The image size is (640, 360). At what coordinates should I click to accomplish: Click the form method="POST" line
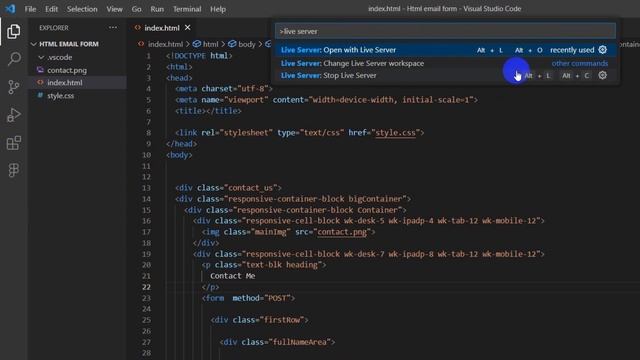[x=248, y=298]
